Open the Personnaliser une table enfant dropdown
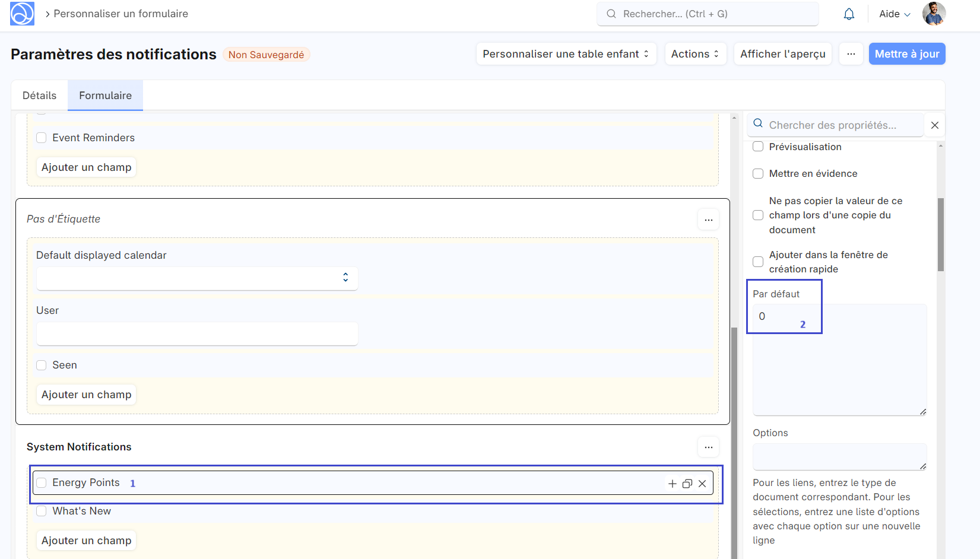Image resolution: width=980 pixels, height=559 pixels. pyautogui.click(x=565, y=53)
